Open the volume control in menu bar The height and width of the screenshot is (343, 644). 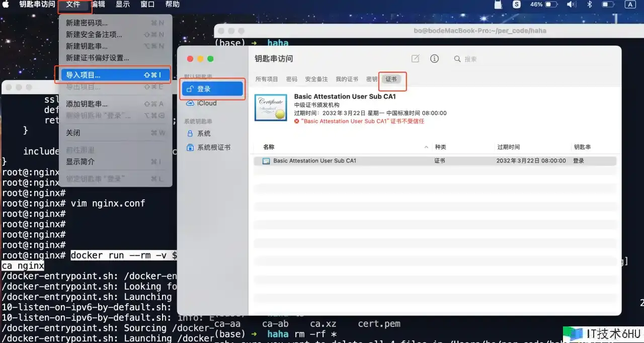[571, 5]
